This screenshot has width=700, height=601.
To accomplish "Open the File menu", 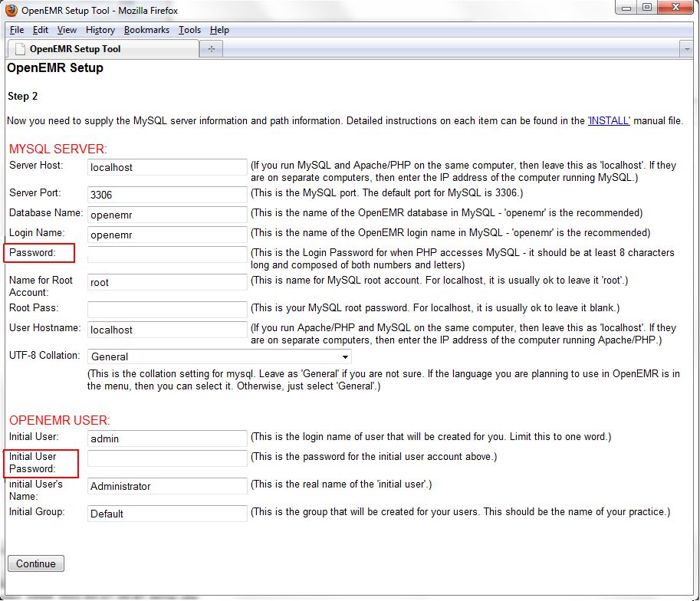I will tap(17, 30).
